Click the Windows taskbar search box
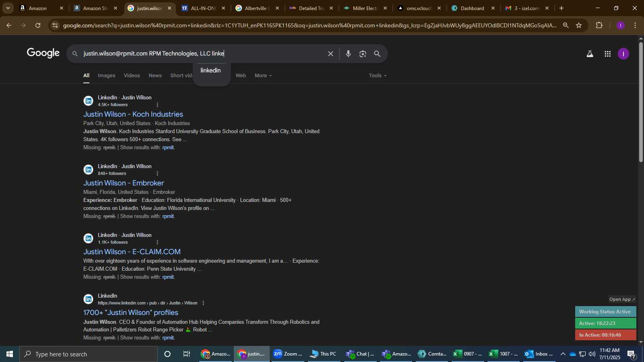 (89, 354)
